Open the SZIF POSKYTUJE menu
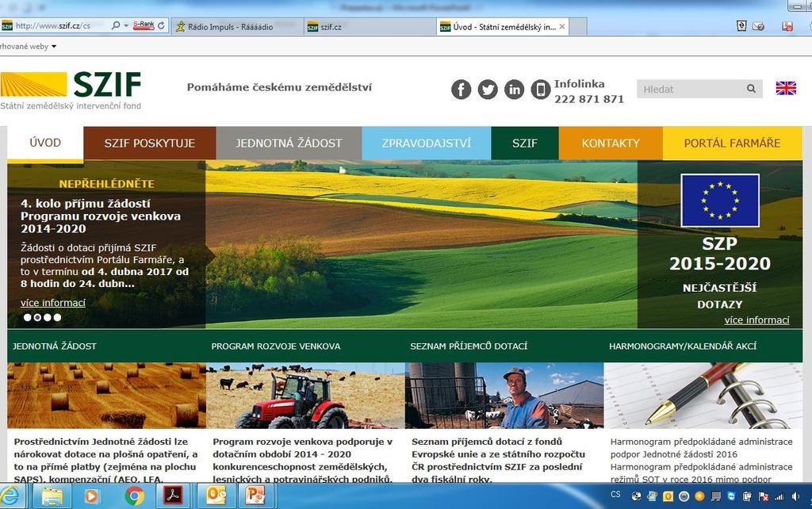 click(x=150, y=143)
